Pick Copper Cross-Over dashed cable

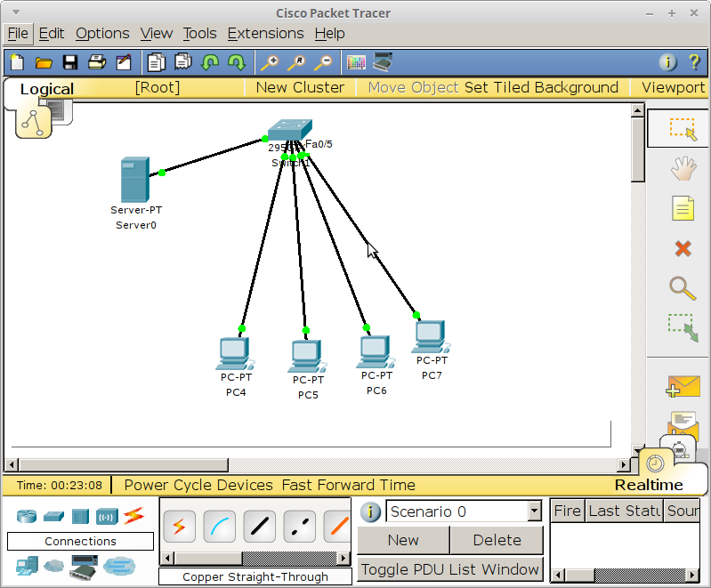299,527
